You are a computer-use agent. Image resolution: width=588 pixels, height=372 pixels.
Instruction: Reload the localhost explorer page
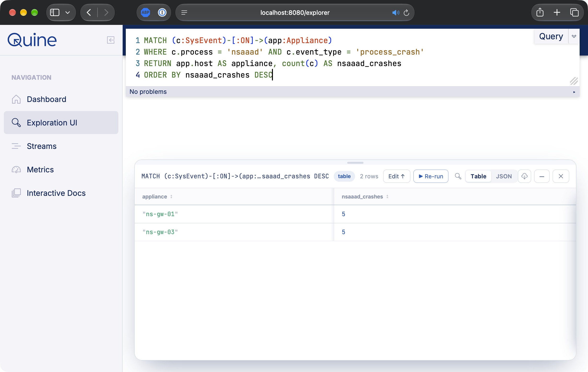coord(406,12)
